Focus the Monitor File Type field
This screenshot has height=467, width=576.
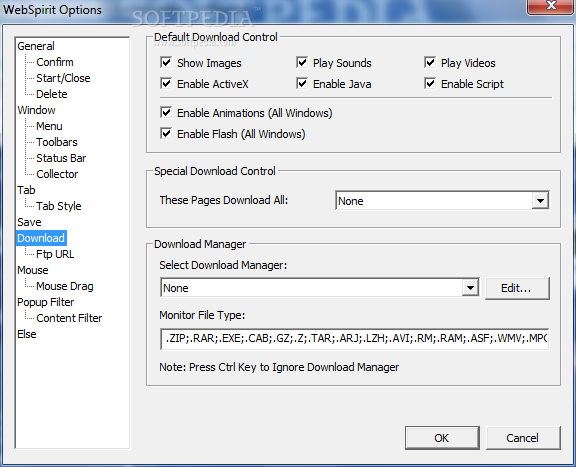(355, 338)
